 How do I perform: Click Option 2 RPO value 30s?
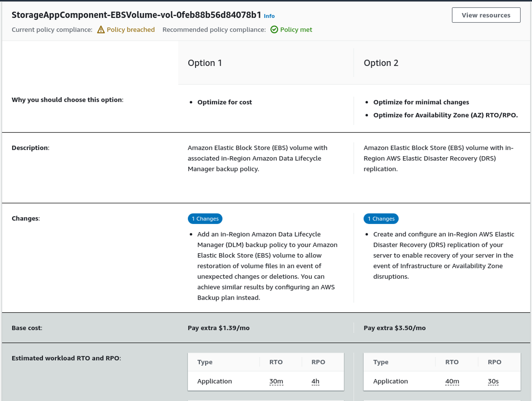click(x=493, y=381)
